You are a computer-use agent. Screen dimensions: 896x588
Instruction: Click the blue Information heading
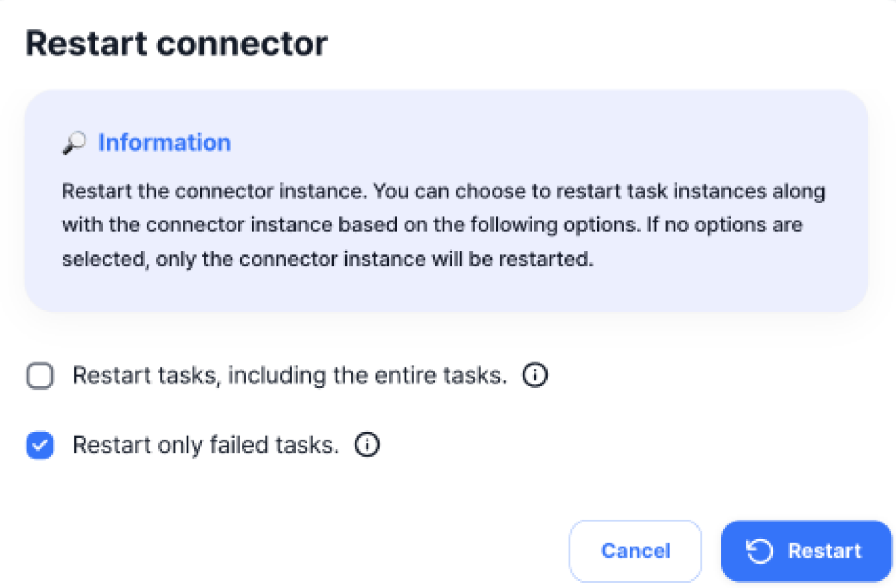coord(164,142)
